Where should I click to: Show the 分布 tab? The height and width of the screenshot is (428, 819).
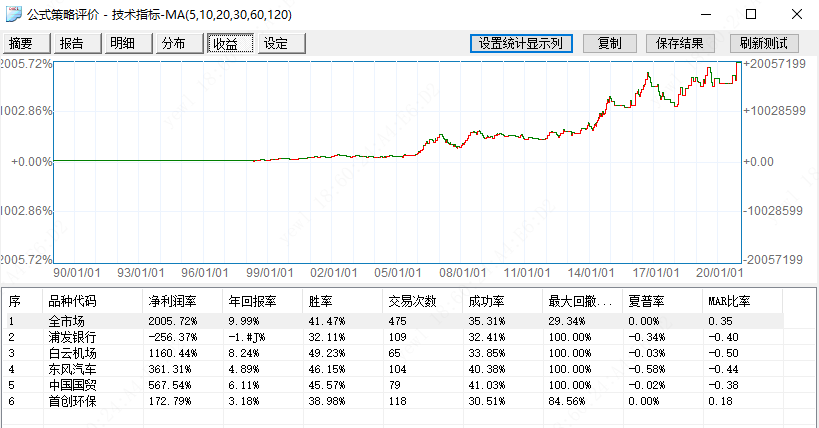pos(179,43)
